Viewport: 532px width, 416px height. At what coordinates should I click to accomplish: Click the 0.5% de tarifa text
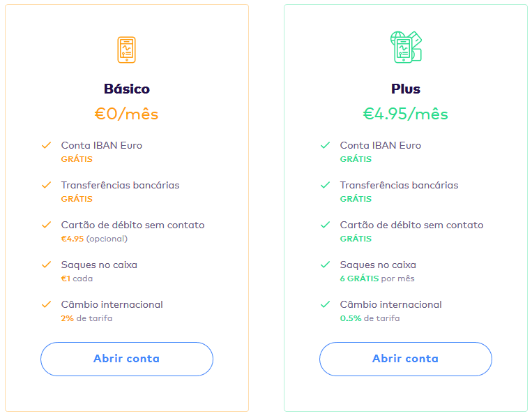(370, 318)
